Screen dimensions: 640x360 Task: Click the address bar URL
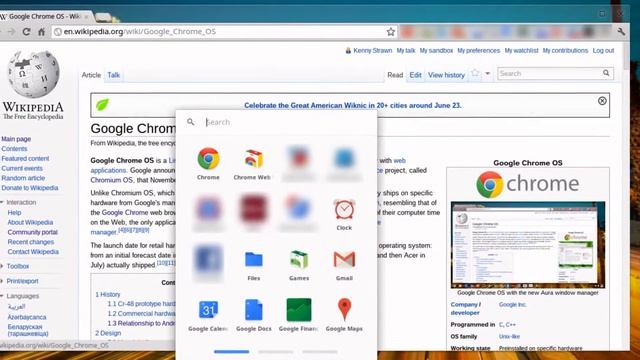pos(140,31)
